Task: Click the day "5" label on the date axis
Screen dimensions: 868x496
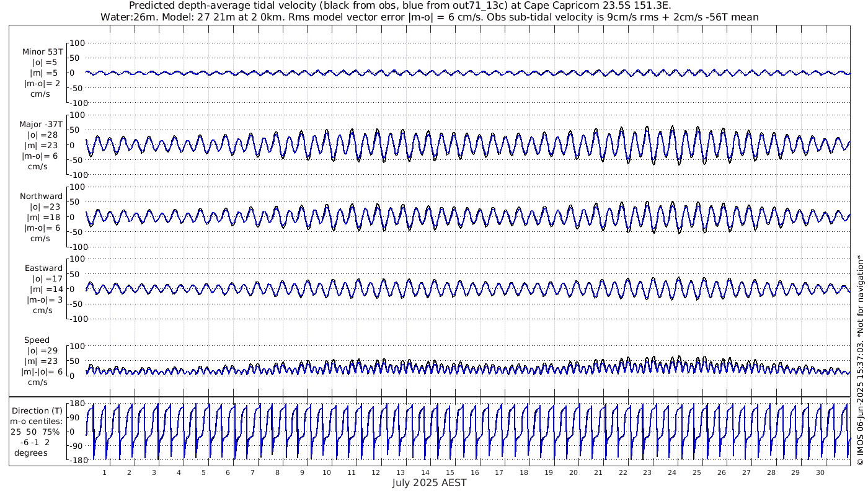Action: click(203, 472)
